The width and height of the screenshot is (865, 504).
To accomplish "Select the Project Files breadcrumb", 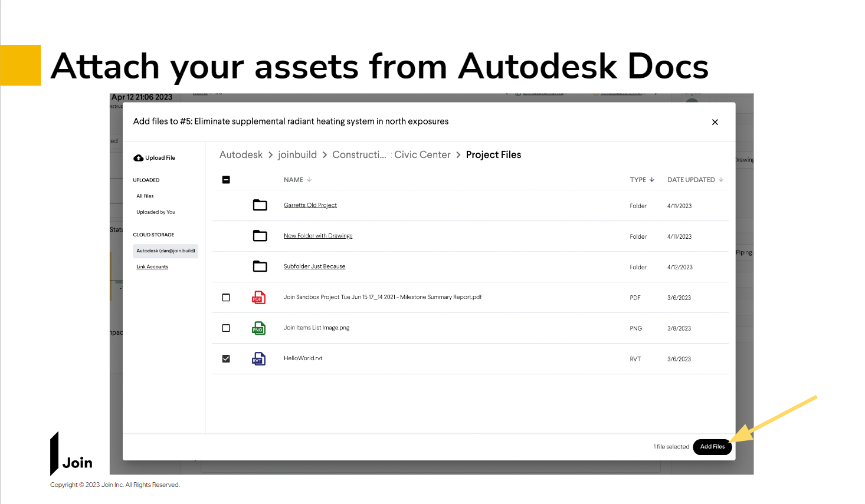I will point(494,154).
